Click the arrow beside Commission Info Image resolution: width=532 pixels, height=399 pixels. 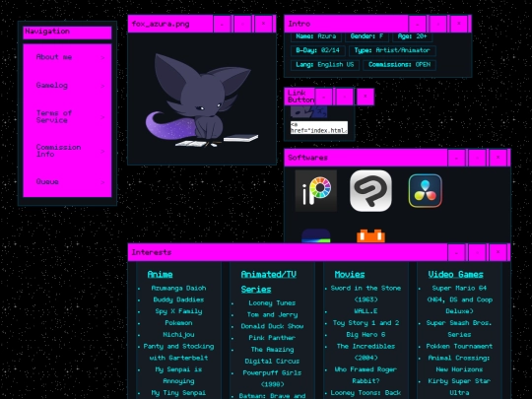pyautogui.click(x=102, y=151)
